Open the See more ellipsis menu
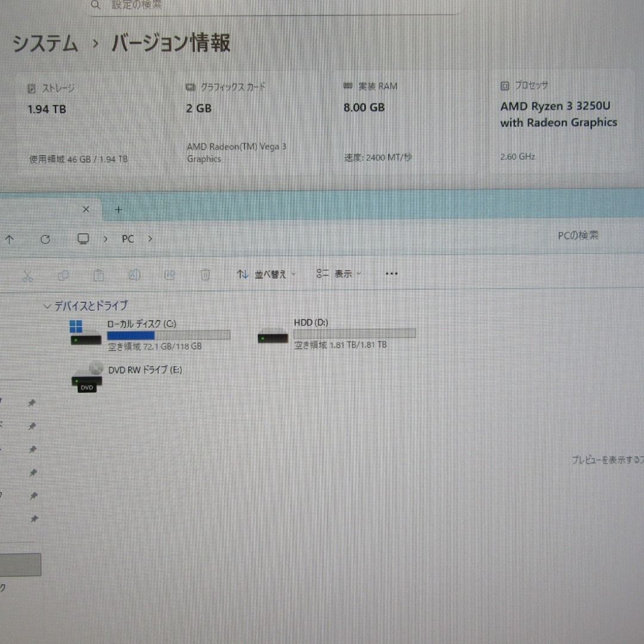Screen dimensions: 644x644 click(x=391, y=274)
